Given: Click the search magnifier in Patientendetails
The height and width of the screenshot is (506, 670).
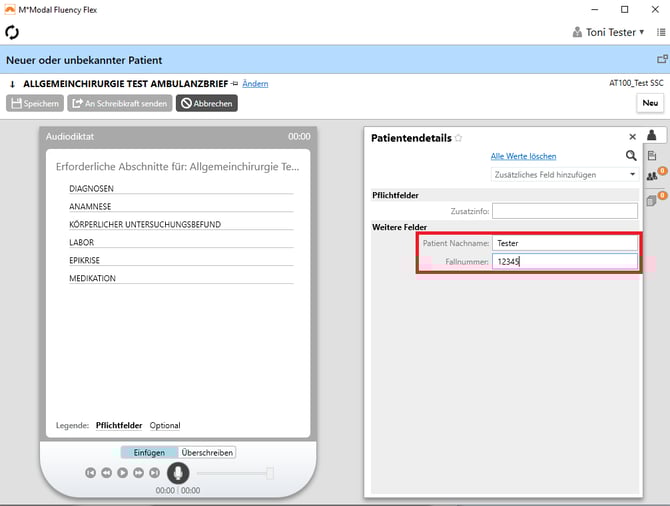Looking at the screenshot, I should pyautogui.click(x=631, y=156).
